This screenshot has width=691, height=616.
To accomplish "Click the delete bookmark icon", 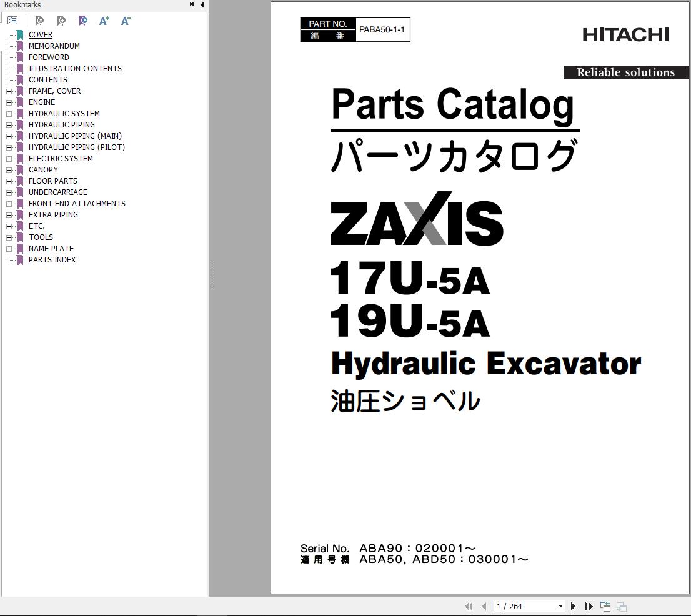I will tap(39, 20).
